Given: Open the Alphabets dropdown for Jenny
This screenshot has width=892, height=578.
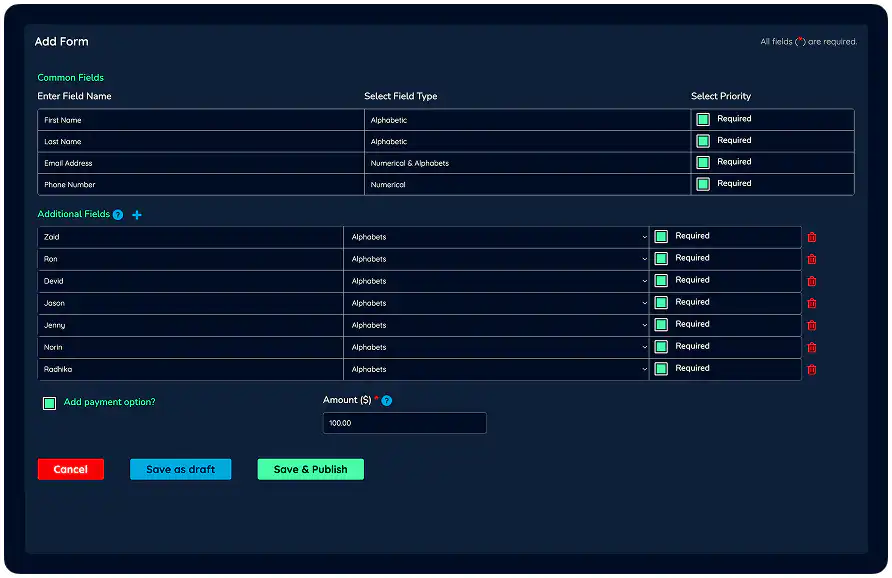Looking at the screenshot, I should click(495, 324).
